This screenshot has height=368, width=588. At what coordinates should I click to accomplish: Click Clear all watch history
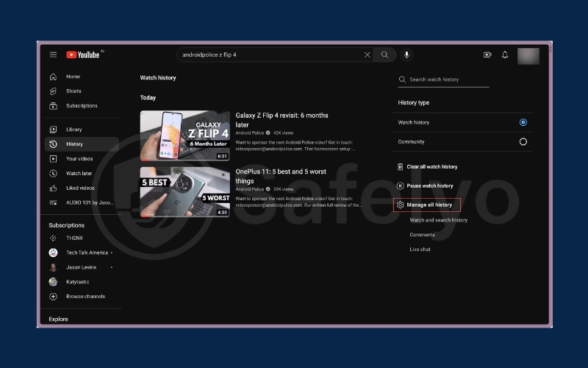point(432,167)
